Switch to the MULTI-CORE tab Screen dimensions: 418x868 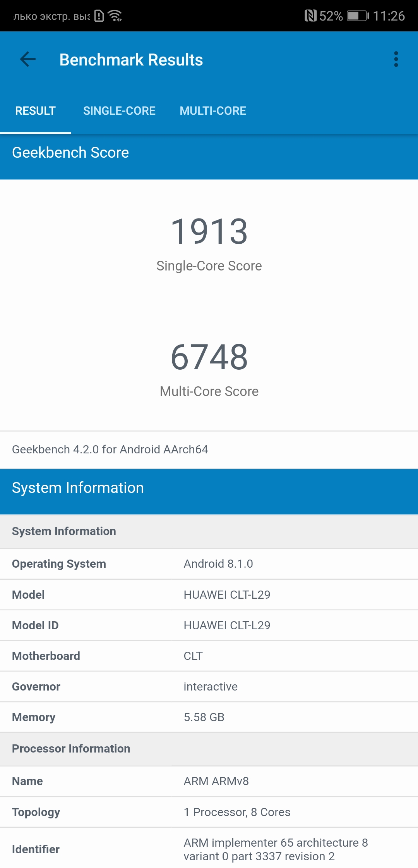213,111
